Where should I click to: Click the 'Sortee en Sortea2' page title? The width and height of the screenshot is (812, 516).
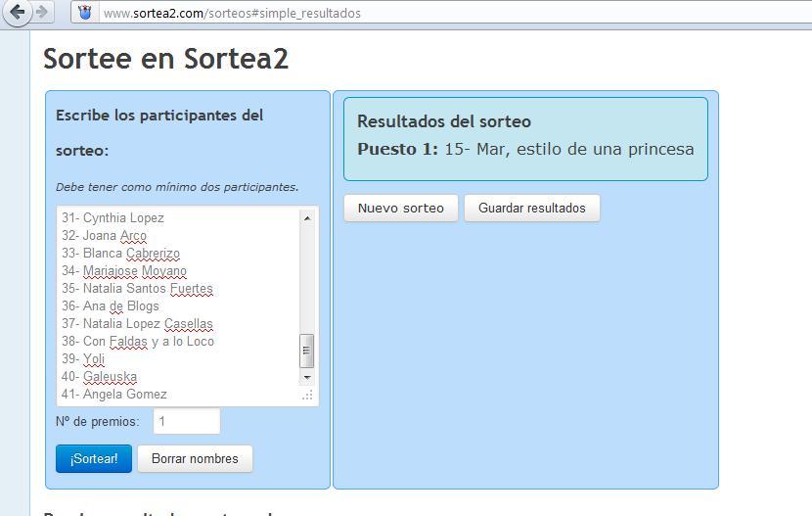(x=165, y=58)
